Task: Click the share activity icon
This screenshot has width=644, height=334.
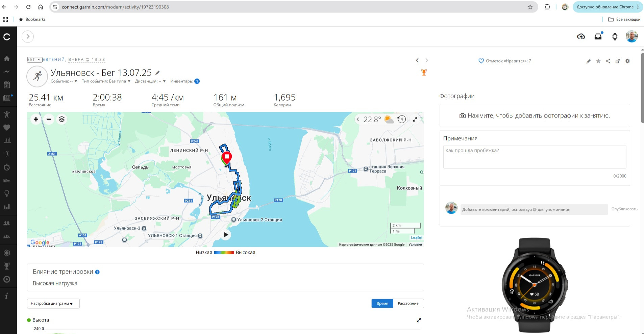Action: tap(608, 61)
